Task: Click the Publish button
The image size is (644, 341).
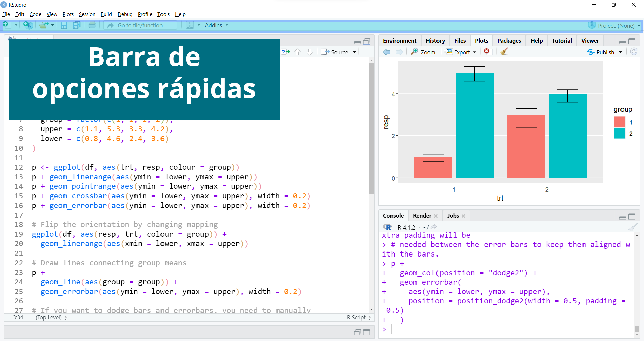Action: point(600,52)
